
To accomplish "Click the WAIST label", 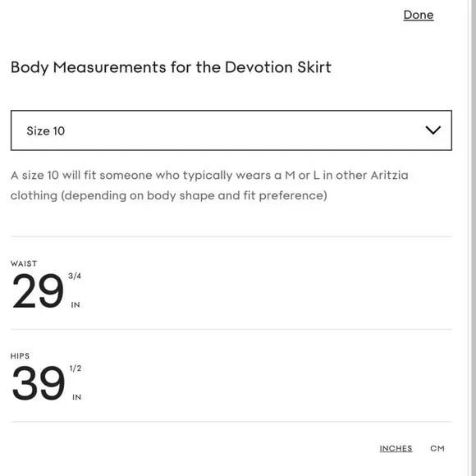I will [24, 263].
